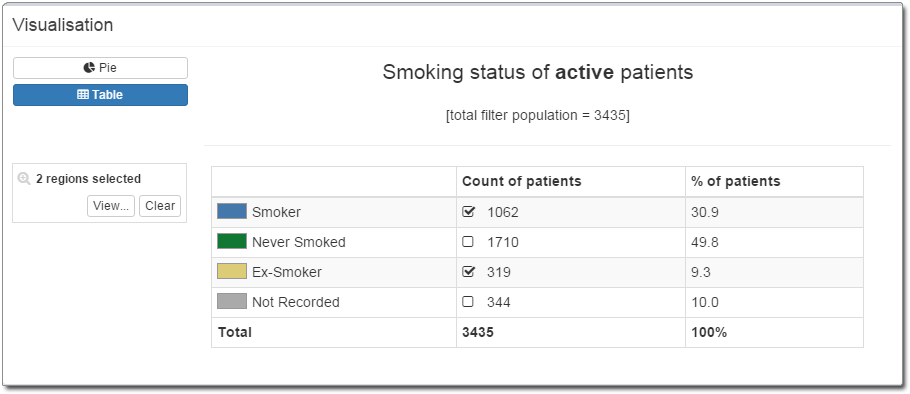This screenshot has height=394, width=910.
Task: Clear the selected regions
Action: click(160, 206)
